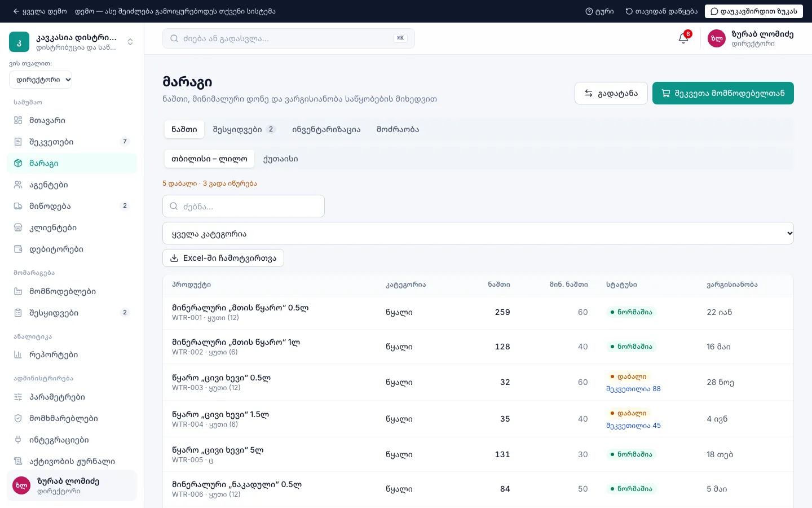
Task: Switch to the შესყიდვები tab with badge 2
Action: 244,129
